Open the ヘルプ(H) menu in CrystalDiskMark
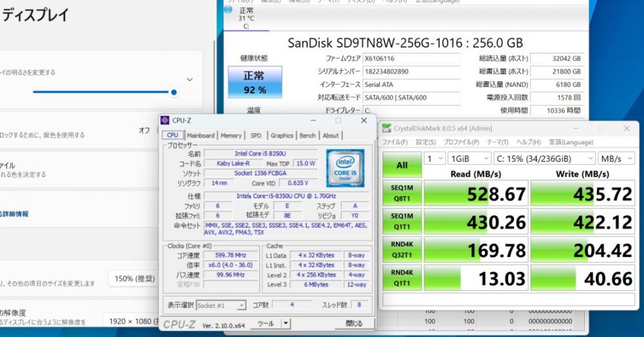The height and width of the screenshot is (337, 644). coord(529,142)
